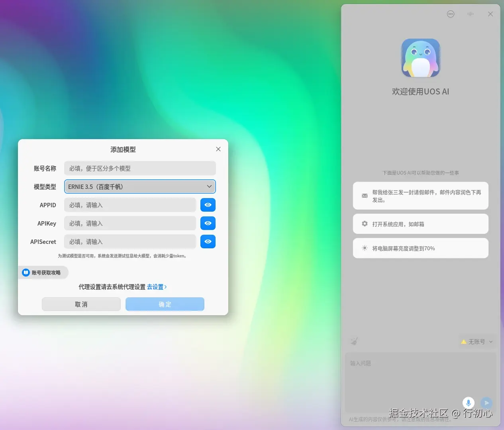Open the UOS AI more options icon
Viewport: 504px width, 430px height.
(451, 14)
